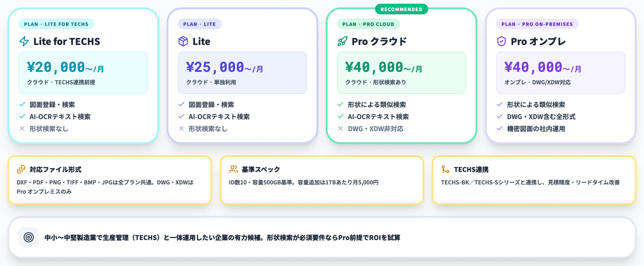Click the target icon in the bottom summary bar

[x=29, y=237]
